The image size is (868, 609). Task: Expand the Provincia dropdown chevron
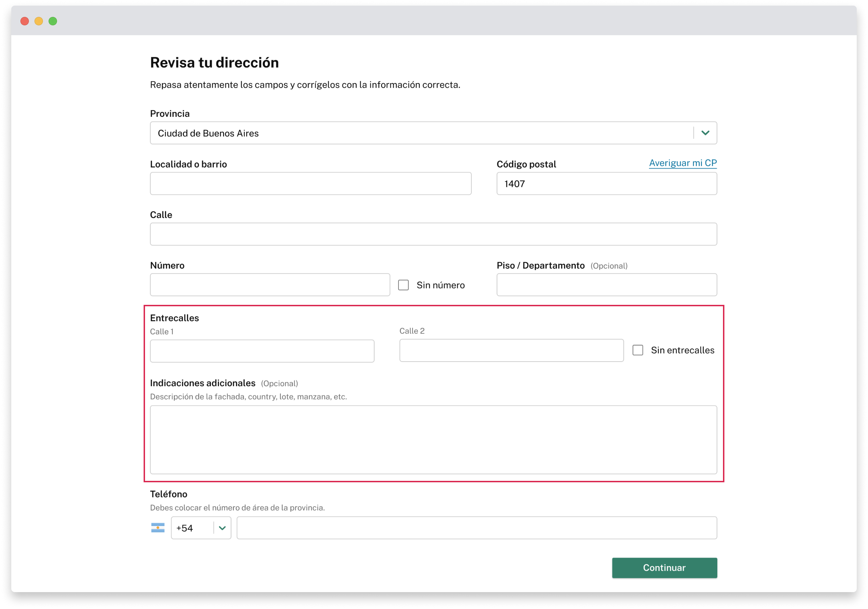tap(705, 133)
